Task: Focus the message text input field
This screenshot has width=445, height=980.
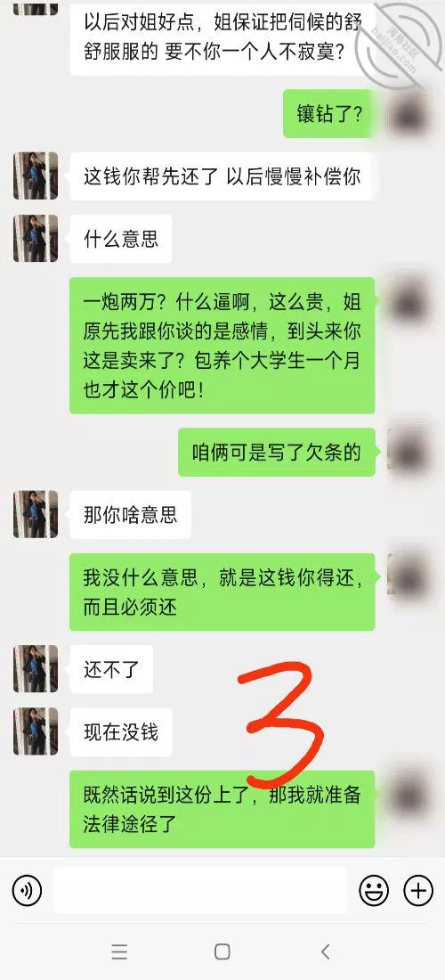Action: click(199, 890)
